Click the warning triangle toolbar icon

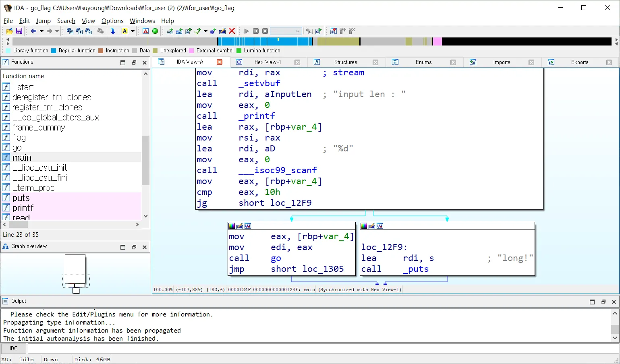pyautogui.click(x=146, y=31)
